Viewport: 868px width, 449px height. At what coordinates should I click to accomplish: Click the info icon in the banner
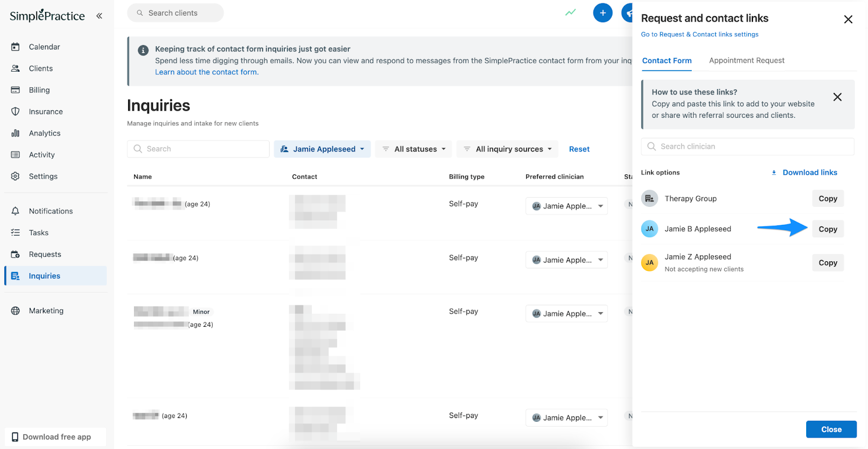(x=143, y=50)
